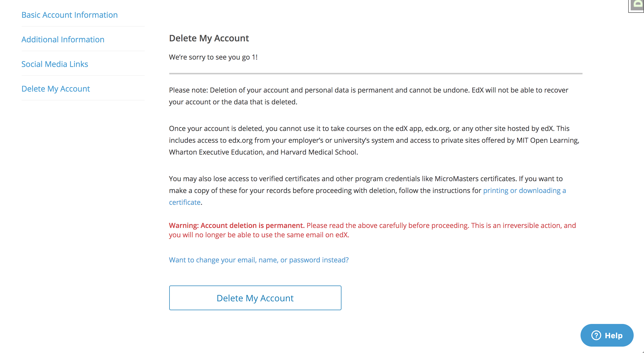Click the Harvard Medical School text

319,152
